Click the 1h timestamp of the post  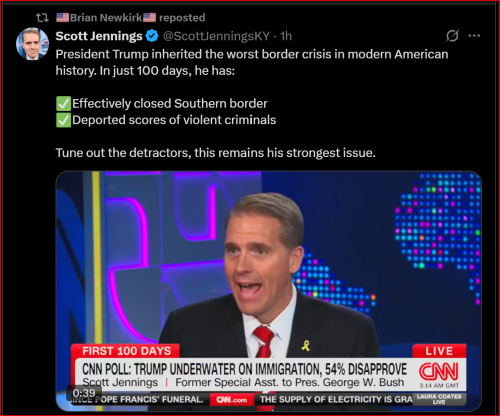286,36
